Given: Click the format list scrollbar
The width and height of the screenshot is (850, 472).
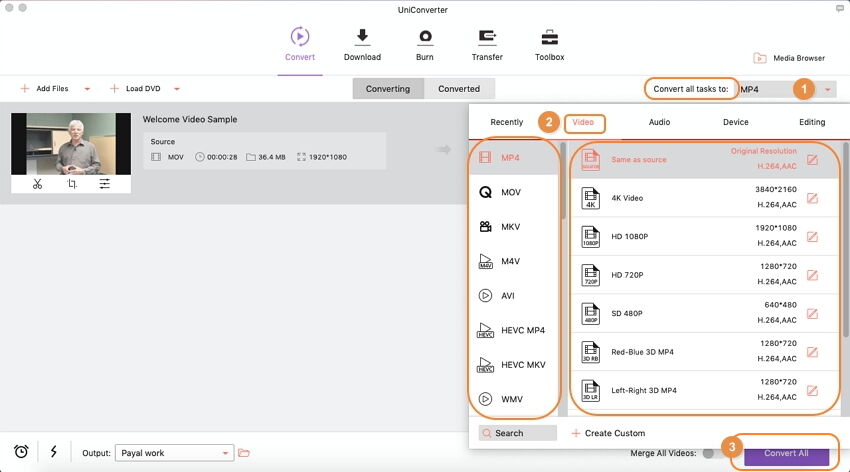Looking at the screenshot, I should tap(563, 180).
